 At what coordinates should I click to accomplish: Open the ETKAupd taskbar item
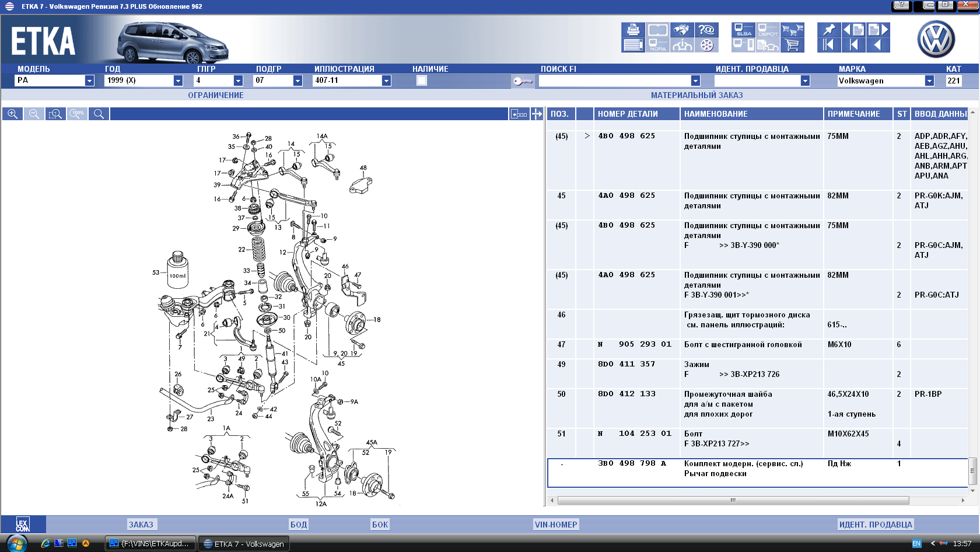point(150,543)
